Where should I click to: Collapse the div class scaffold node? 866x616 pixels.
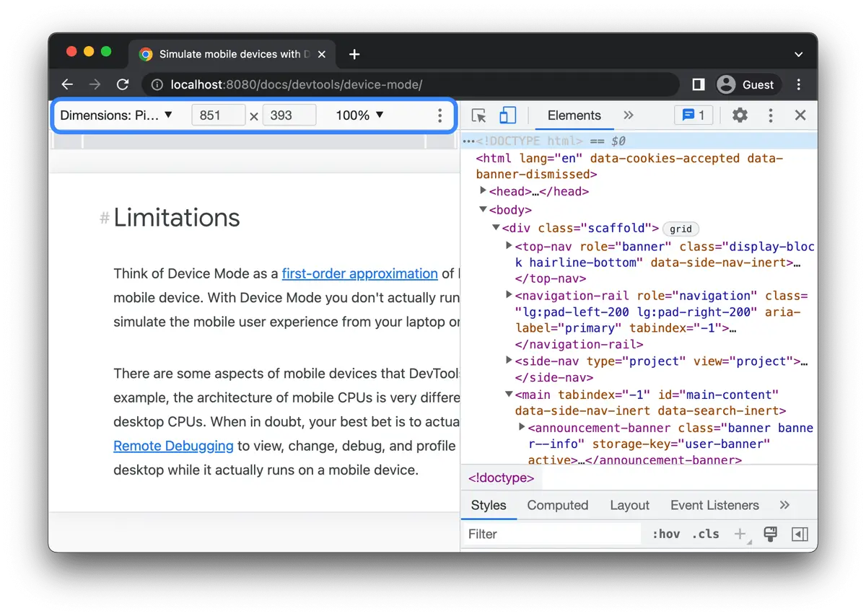pyautogui.click(x=497, y=228)
